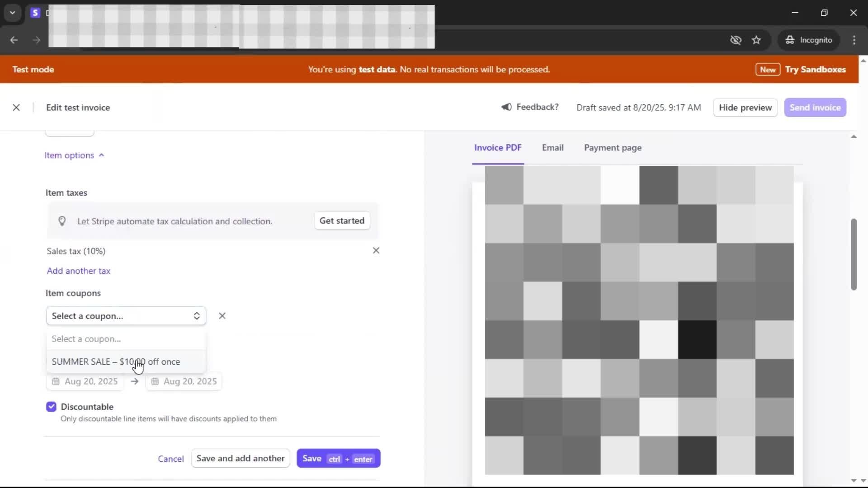868x488 pixels.
Task: Click the lightbulb tax automation icon
Action: [x=62, y=221]
